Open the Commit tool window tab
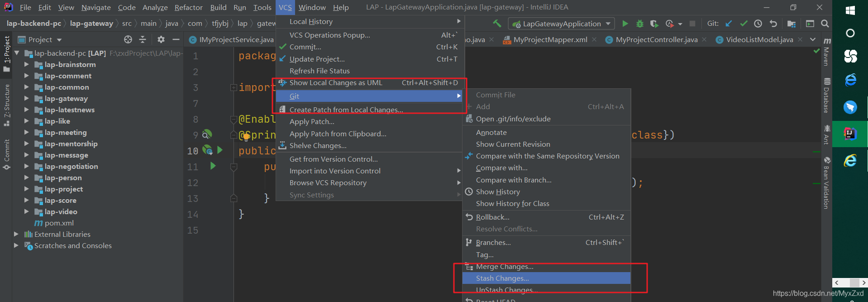The image size is (868, 302). pos(7,154)
